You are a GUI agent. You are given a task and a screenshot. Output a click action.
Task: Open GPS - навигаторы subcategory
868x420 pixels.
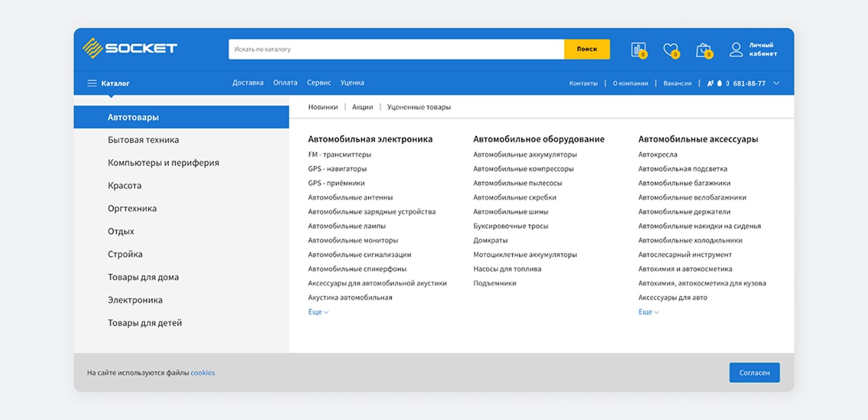pyautogui.click(x=337, y=169)
